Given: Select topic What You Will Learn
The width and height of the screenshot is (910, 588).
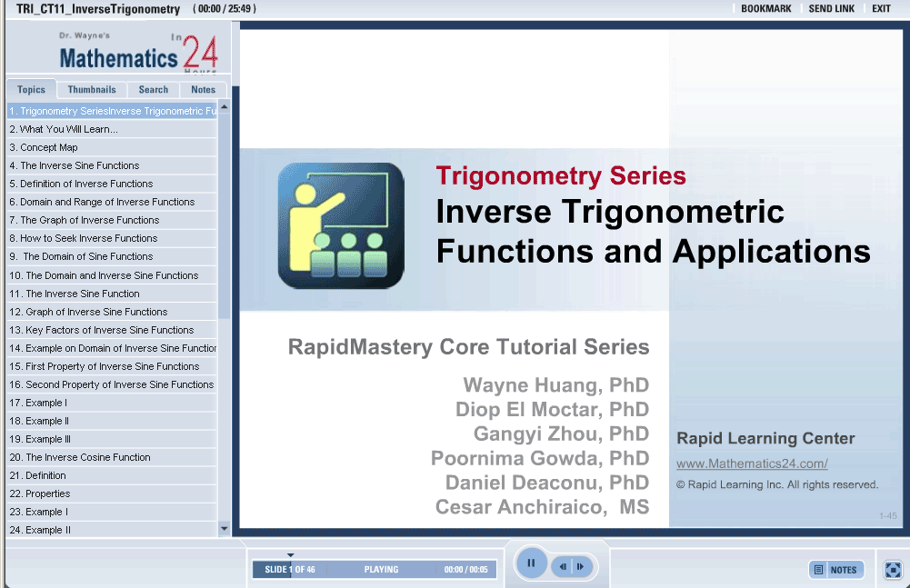Looking at the screenshot, I should [x=112, y=129].
